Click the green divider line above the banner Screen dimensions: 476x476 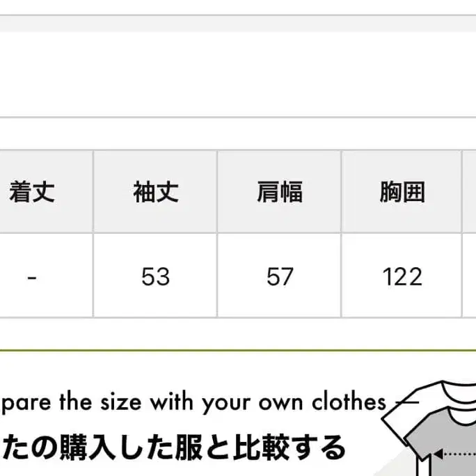coord(237,350)
